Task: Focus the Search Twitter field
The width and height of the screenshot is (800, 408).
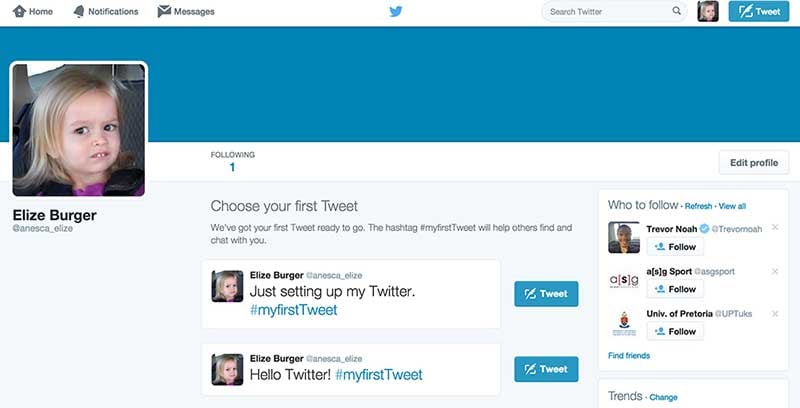Action: pos(614,11)
